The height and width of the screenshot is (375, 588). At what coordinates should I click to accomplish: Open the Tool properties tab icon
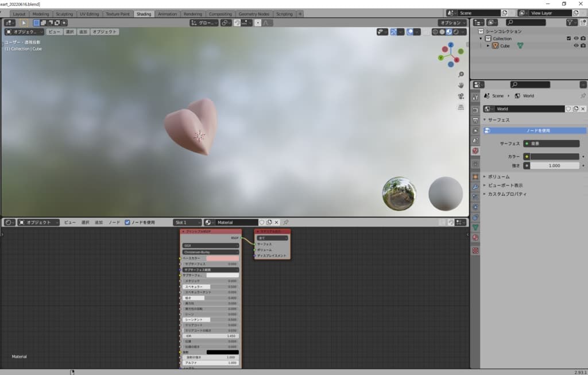tap(475, 97)
